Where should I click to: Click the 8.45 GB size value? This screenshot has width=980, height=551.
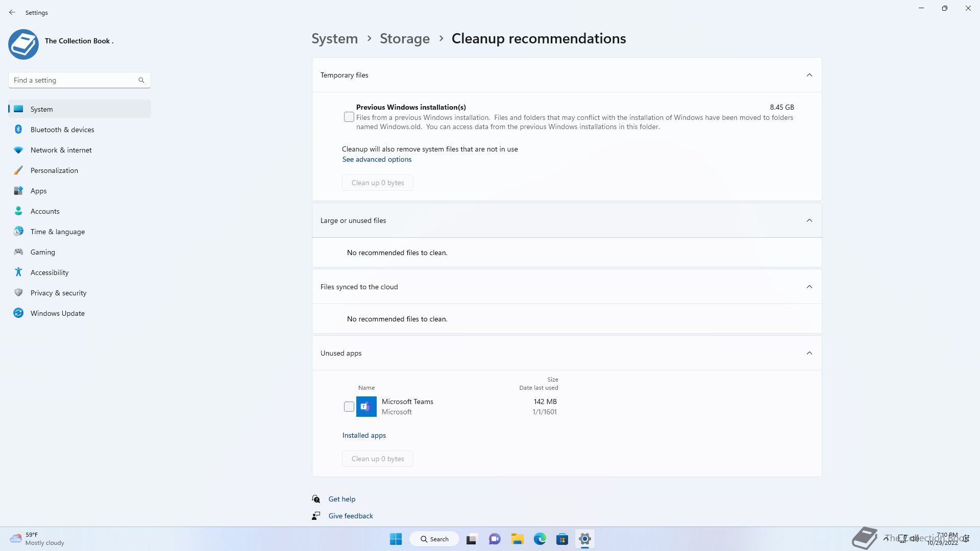[782, 107]
